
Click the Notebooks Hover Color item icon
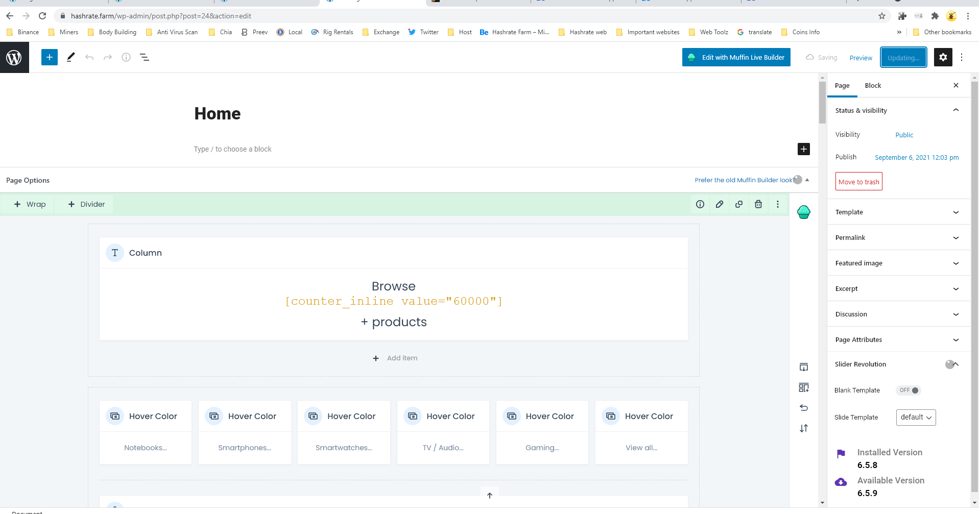pos(115,416)
